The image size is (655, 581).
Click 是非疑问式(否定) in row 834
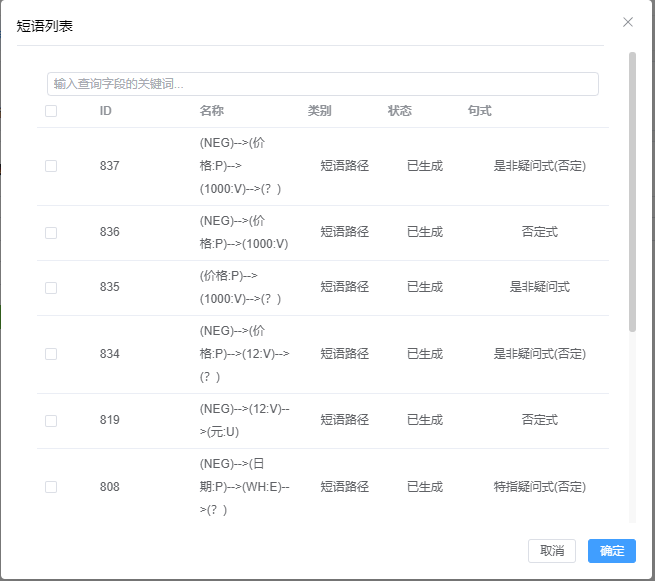pyautogui.click(x=540, y=354)
